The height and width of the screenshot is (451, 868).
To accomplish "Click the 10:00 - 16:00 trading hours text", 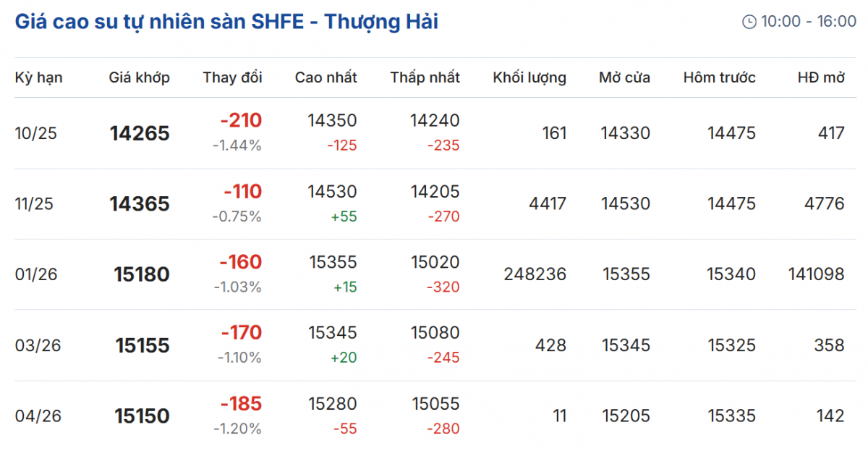I will tap(808, 22).
